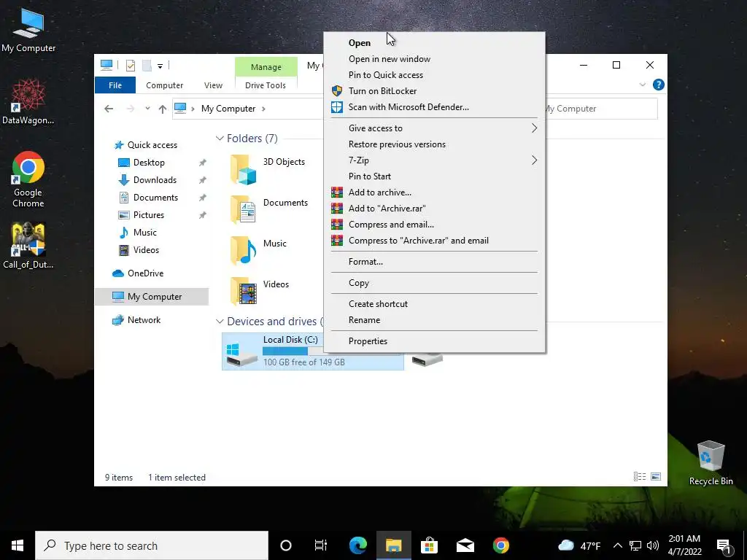Open Google Chrome desktop shortcut

pos(28,179)
